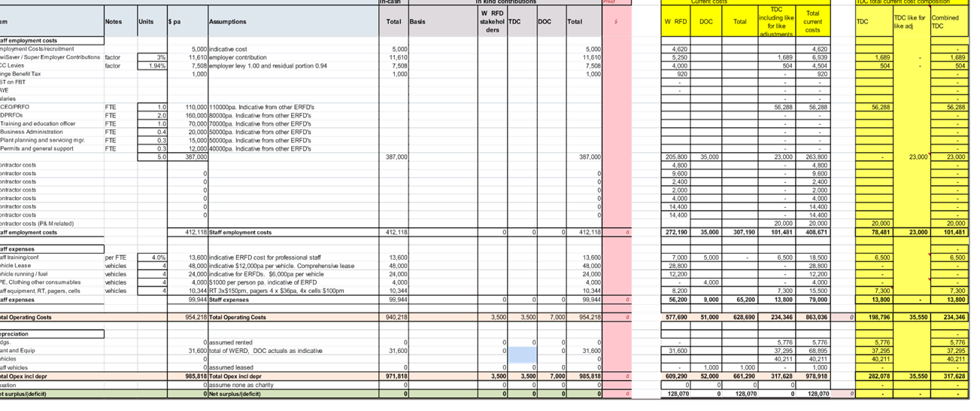Select the 577,690 W RFD total
The image size is (980, 411).
[x=675, y=318]
